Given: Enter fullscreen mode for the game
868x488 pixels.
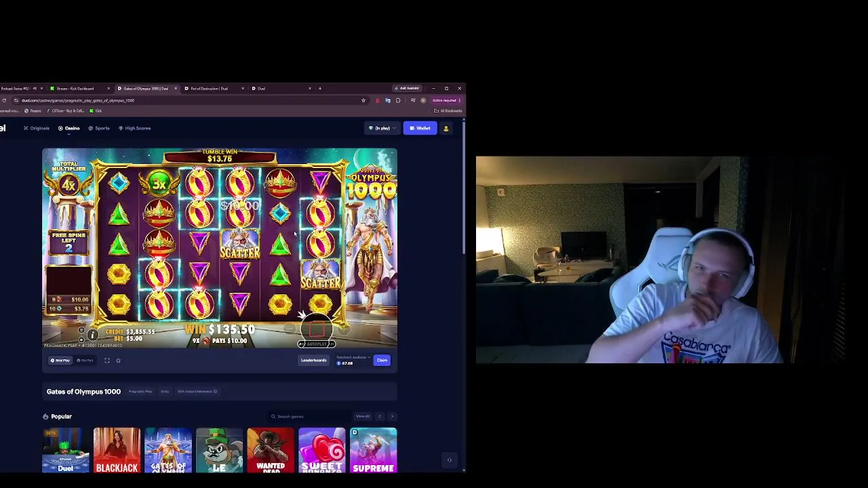Looking at the screenshot, I should point(107,361).
